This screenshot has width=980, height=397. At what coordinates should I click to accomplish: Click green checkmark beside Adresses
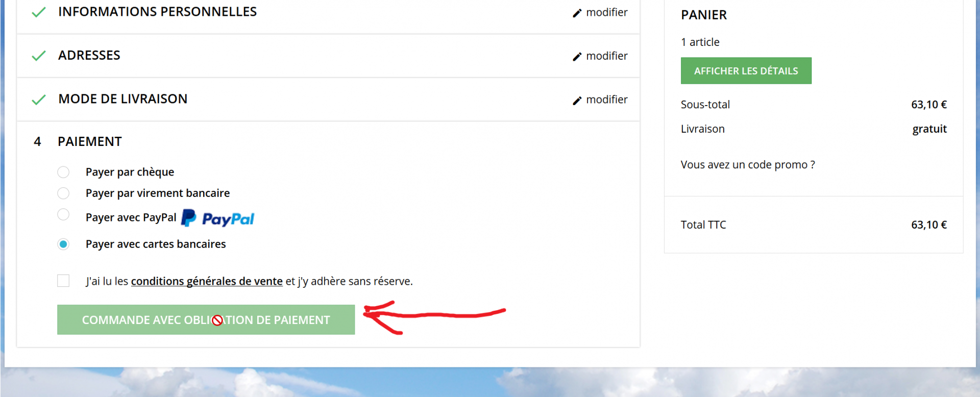39,56
